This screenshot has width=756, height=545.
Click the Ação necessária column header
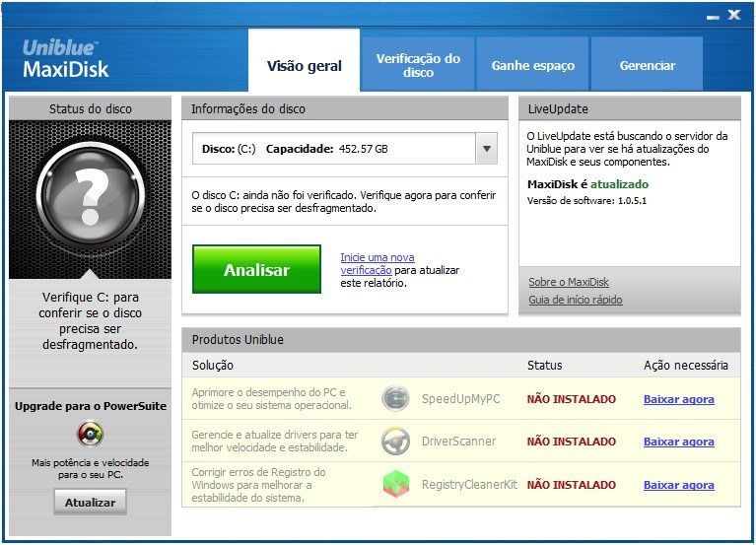(686, 366)
